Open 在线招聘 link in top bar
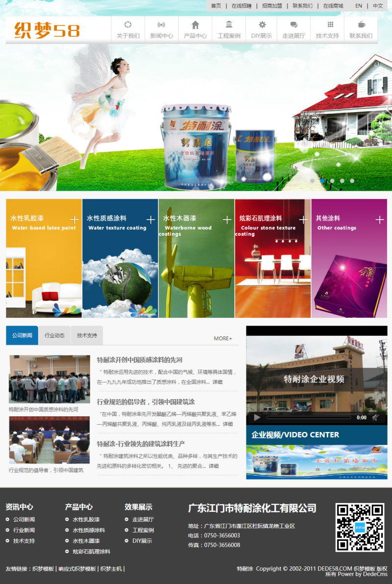This screenshot has height=584, width=392. (x=242, y=6)
